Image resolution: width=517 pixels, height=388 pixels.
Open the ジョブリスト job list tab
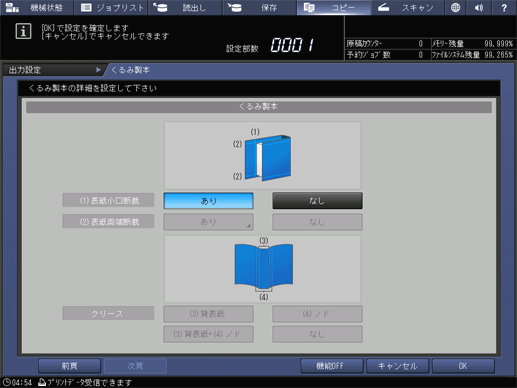tap(111, 7)
